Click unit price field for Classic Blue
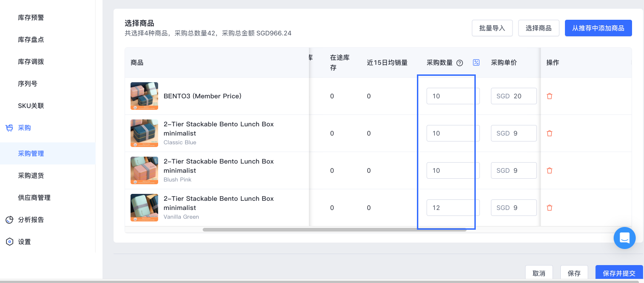Image resolution: width=644 pixels, height=283 pixels. pyautogui.click(x=514, y=133)
